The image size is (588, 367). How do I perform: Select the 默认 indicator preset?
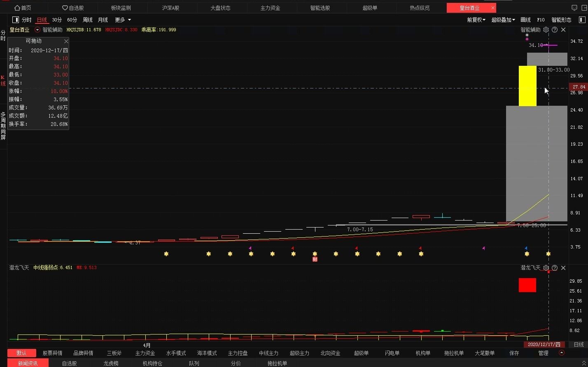[21, 353]
